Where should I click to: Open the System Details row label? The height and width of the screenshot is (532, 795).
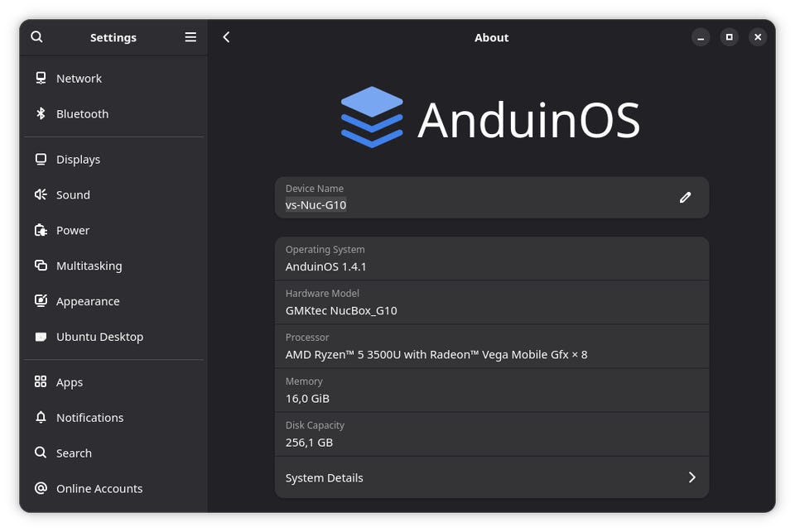click(x=325, y=477)
